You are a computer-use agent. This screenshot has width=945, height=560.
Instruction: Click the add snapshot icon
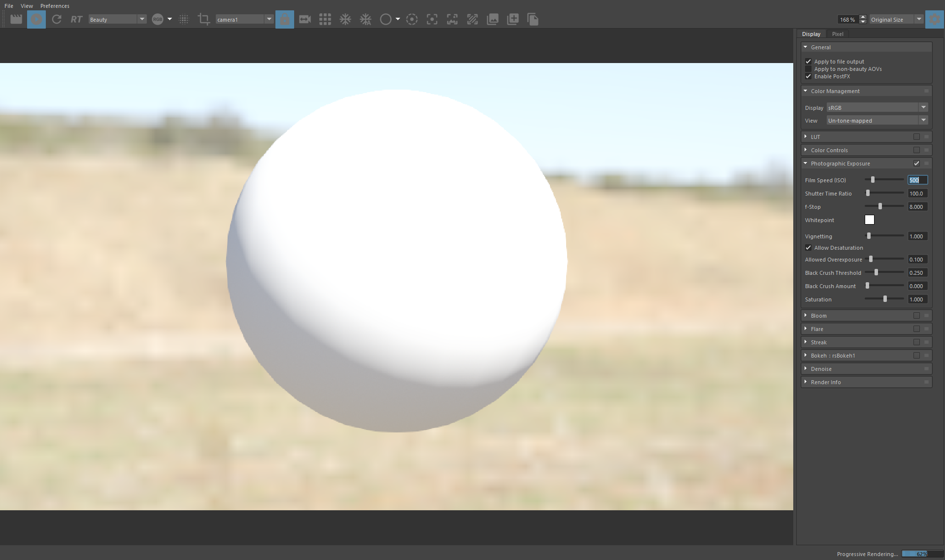(x=513, y=20)
